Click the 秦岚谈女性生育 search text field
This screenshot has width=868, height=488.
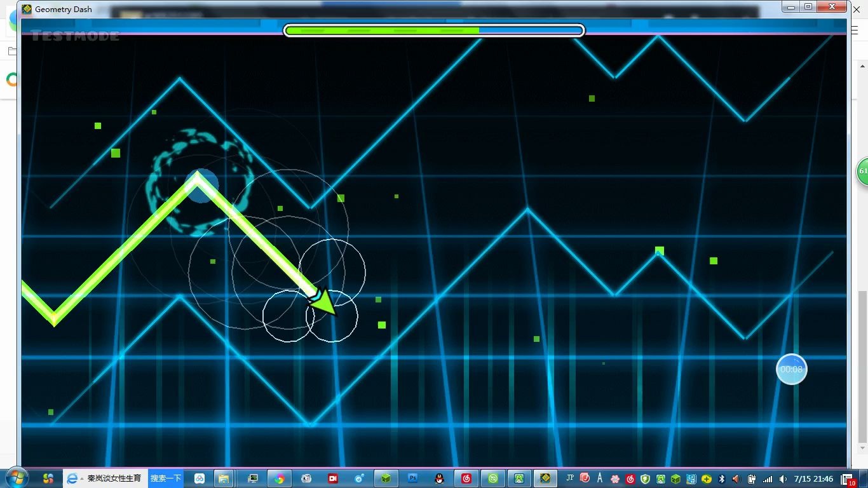[114, 478]
